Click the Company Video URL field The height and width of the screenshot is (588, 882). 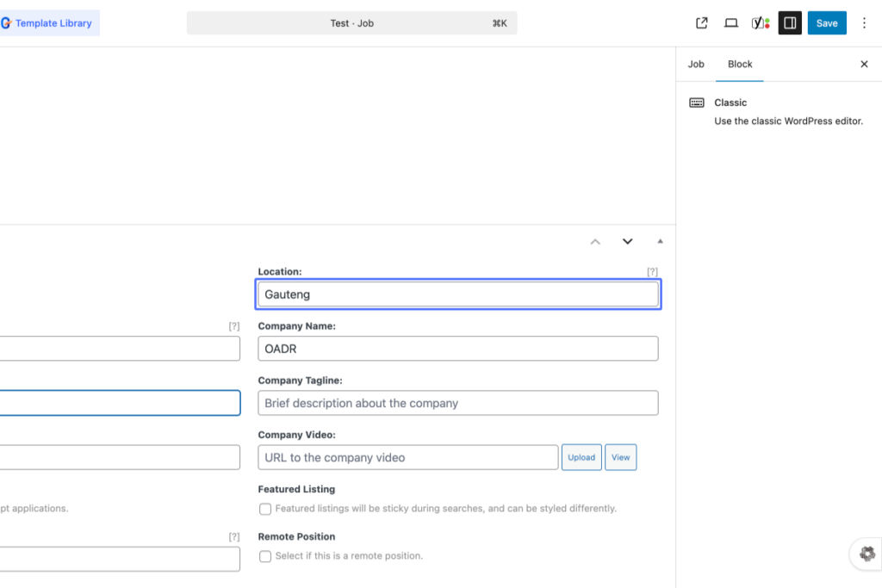407,458
